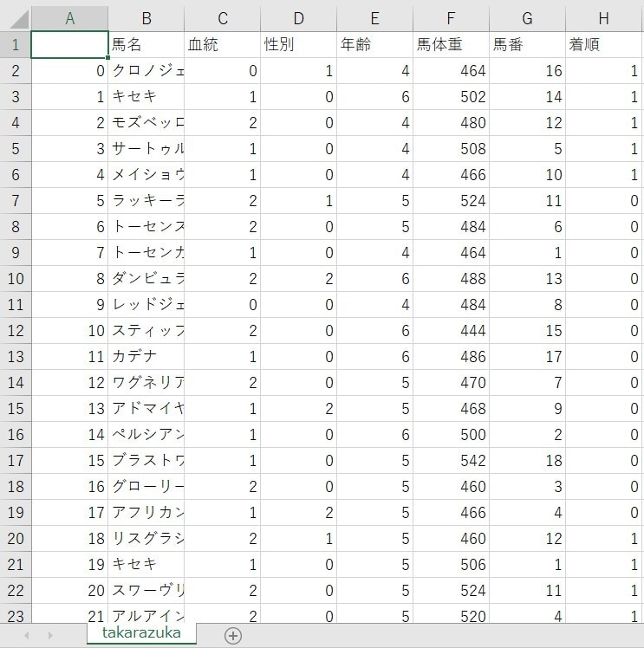Click the 馬名 header cell
644x648 pixels.
click(x=146, y=45)
